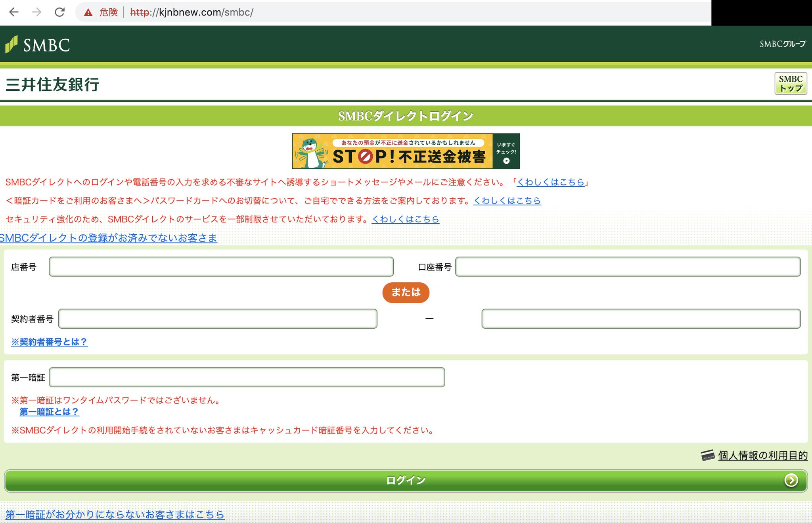This screenshot has height=523, width=812.
Task: Click the red danger warning triangle
Action: pos(88,13)
